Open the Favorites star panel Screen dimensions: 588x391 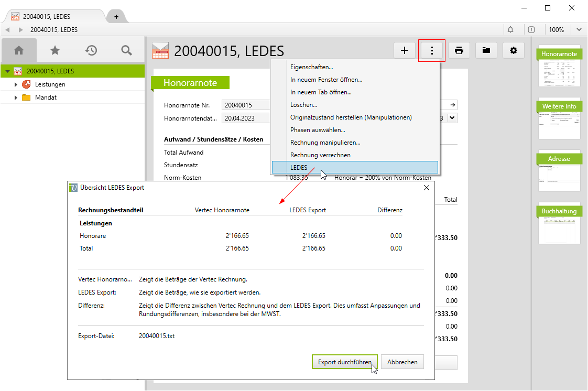click(x=55, y=50)
